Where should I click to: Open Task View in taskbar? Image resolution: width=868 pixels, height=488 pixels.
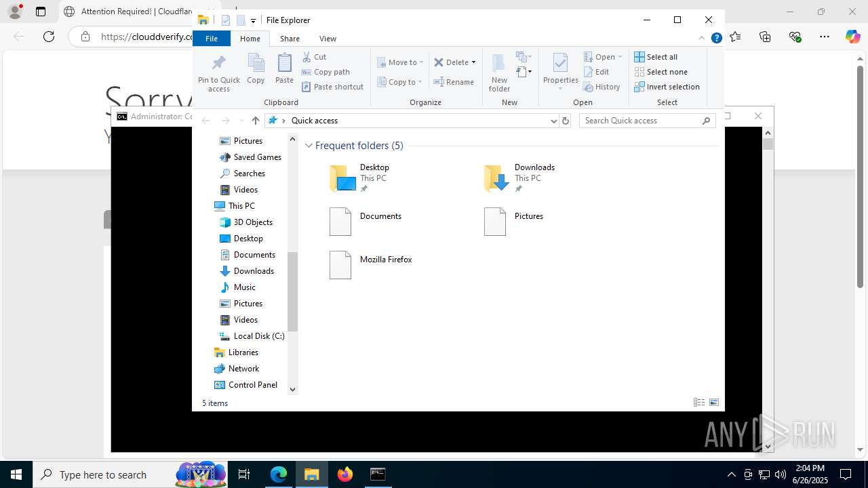click(x=244, y=474)
